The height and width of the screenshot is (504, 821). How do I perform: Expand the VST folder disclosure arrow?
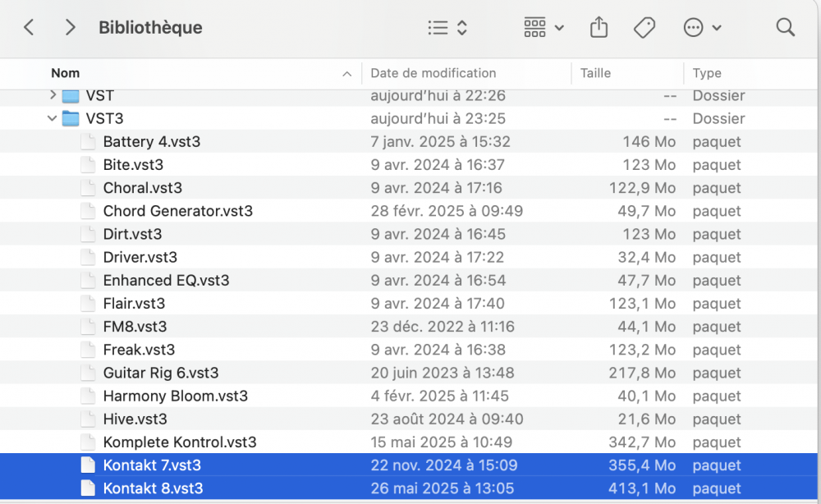click(x=53, y=94)
